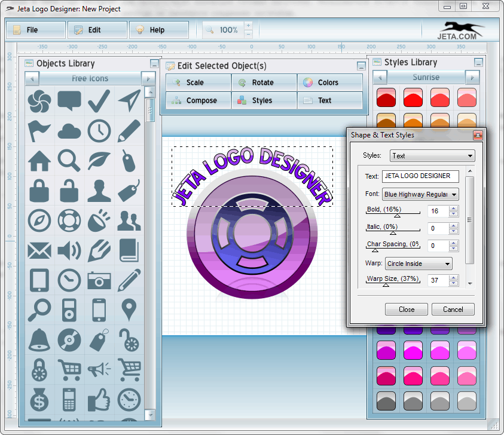Viewport: 504px width, 435px height.
Task: Open the Warp dropdown Circle Inside
Action: tap(419, 264)
